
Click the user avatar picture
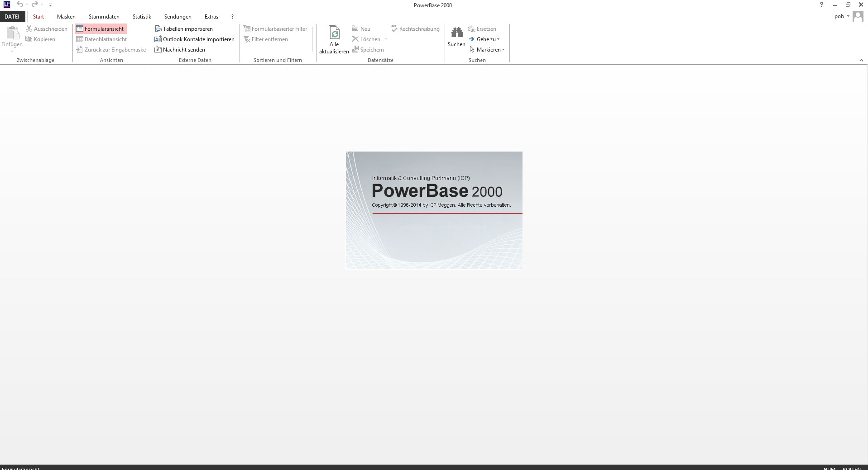pyautogui.click(x=858, y=16)
